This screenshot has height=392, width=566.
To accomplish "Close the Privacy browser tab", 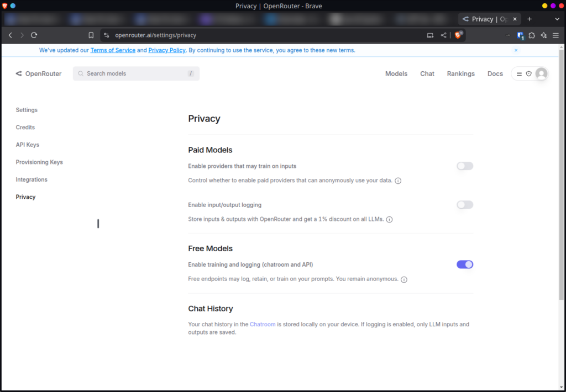I will 515,19.
